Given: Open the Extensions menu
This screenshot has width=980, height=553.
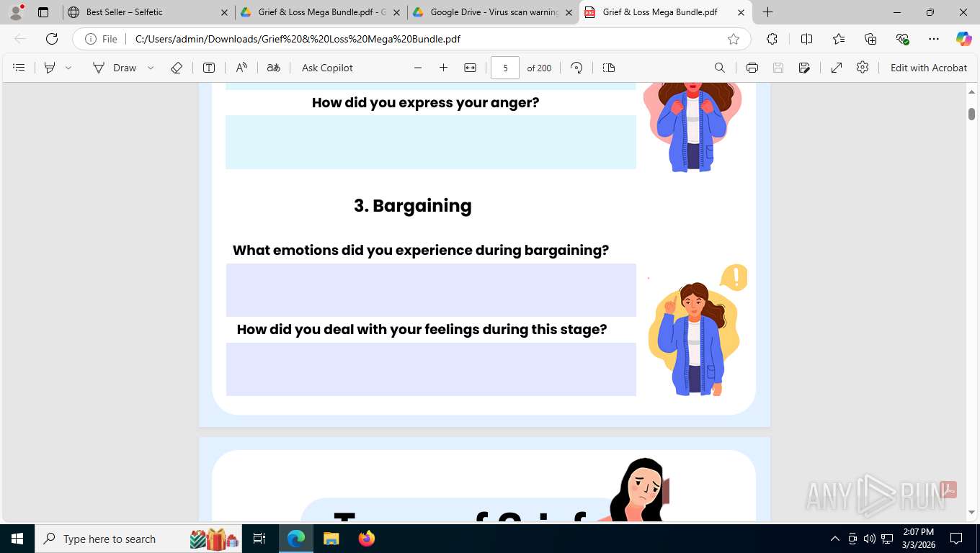Looking at the screenshot, I should pos(772,39).
